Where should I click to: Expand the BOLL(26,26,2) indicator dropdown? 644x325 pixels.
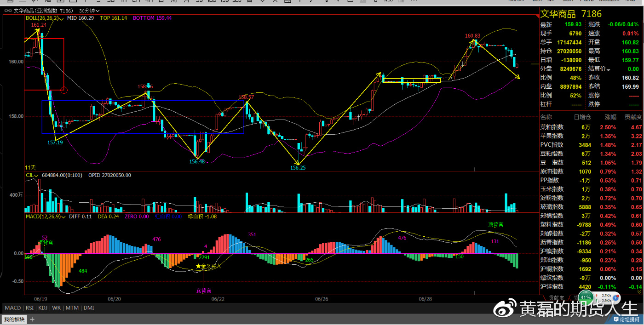pos(44,18)
